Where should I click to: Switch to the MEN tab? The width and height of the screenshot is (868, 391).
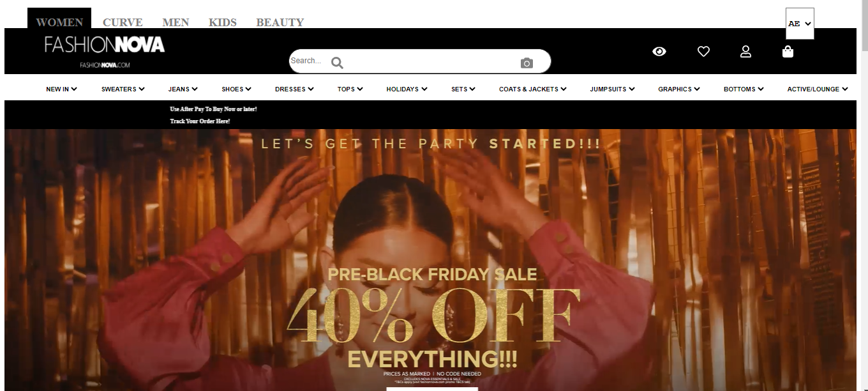(x=176, y=22)
